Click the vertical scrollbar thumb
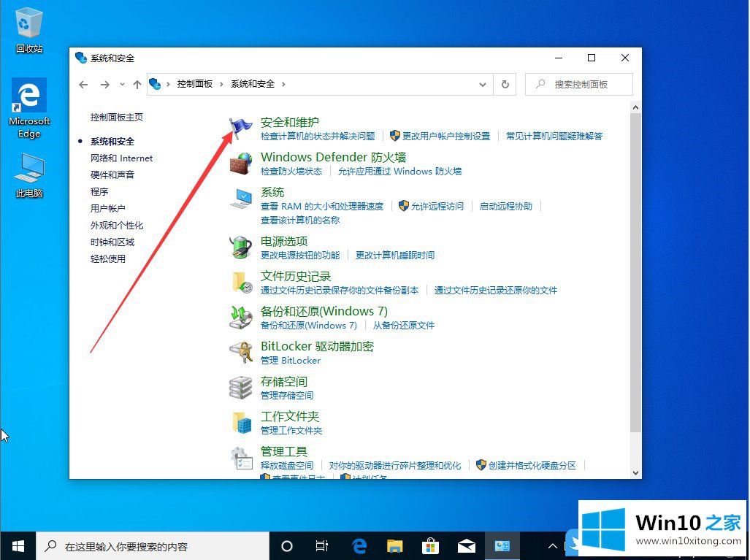Viewport: 750px width, 560px height. click(635, 272)
